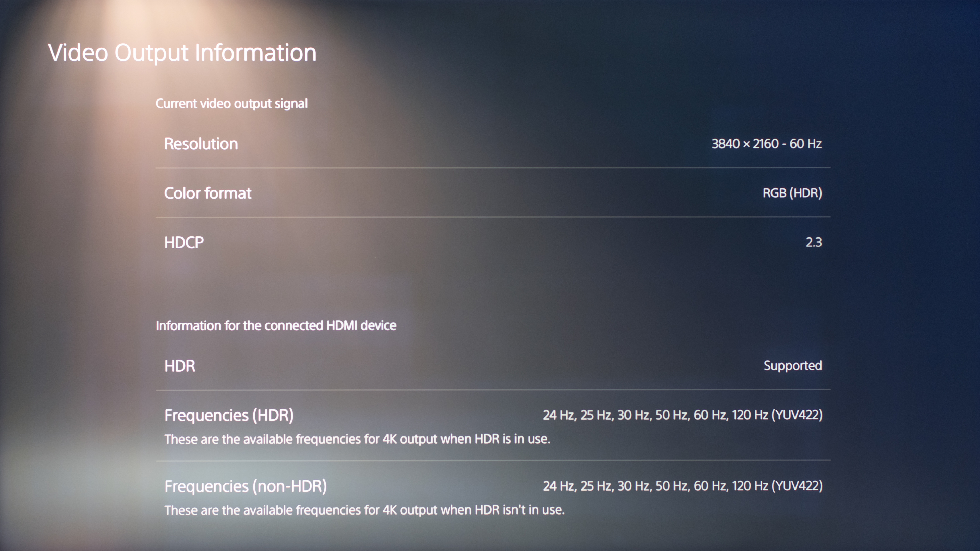Select the HDR row label
980x551 pixels.
180,366
